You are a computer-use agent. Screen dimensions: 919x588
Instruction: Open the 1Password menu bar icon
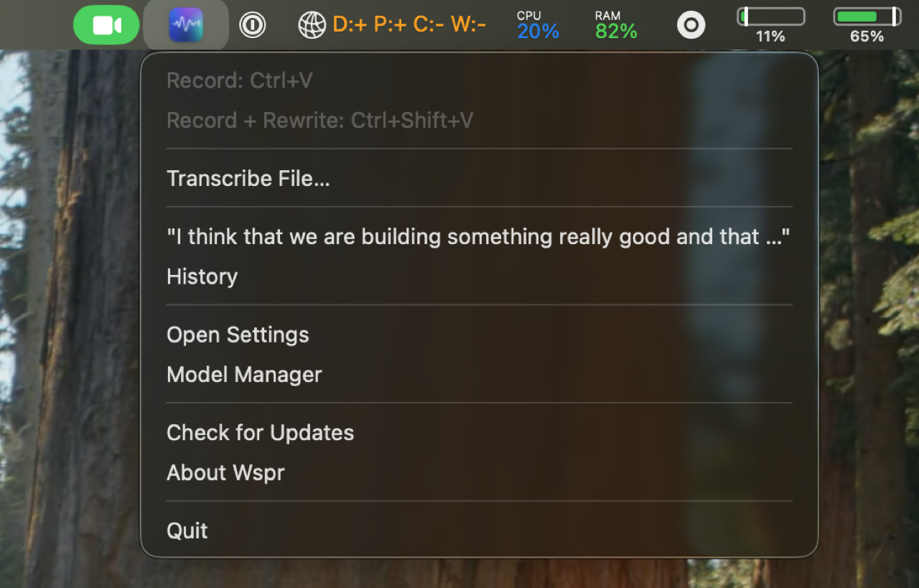252,25
